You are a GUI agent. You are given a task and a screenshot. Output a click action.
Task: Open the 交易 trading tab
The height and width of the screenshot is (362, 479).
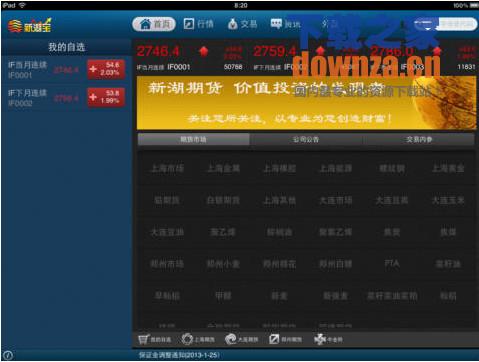[x=242, y=24]
